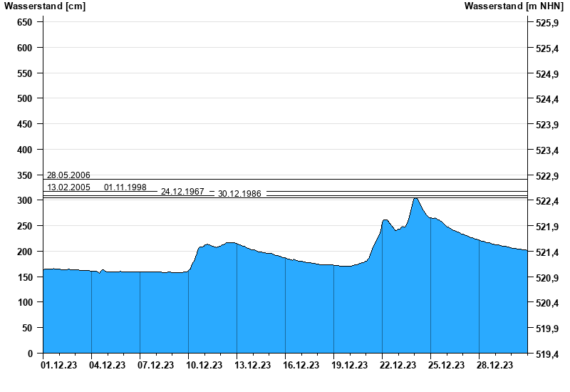This screenshot has width=570, height=392.
Task: Click the 07.12.23 date label
Action: tap(155, 365)
